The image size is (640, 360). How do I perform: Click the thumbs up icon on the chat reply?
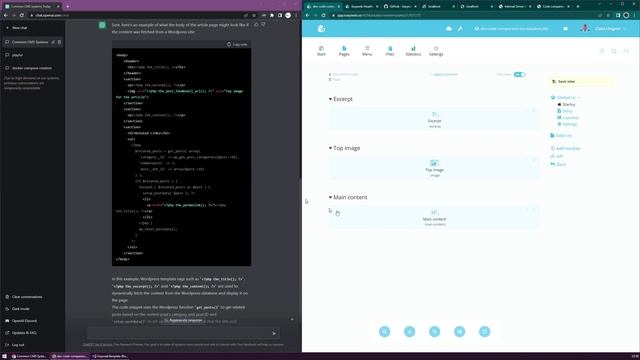coord(256,24)
